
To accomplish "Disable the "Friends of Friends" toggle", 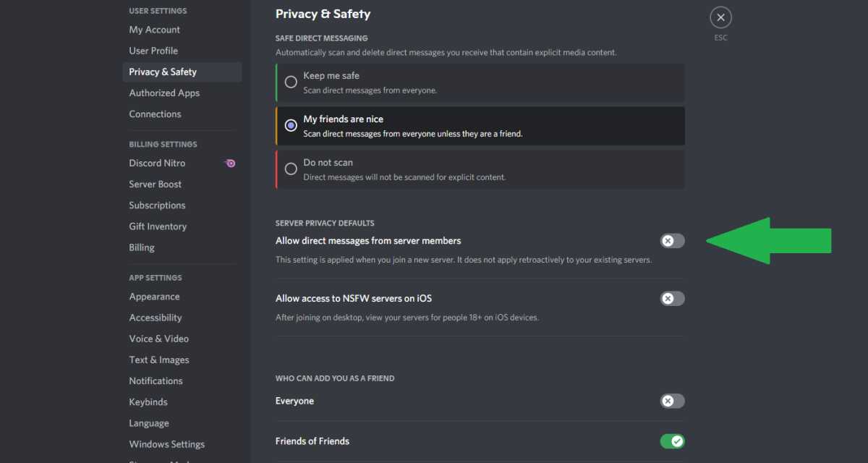I will (671, 441).
